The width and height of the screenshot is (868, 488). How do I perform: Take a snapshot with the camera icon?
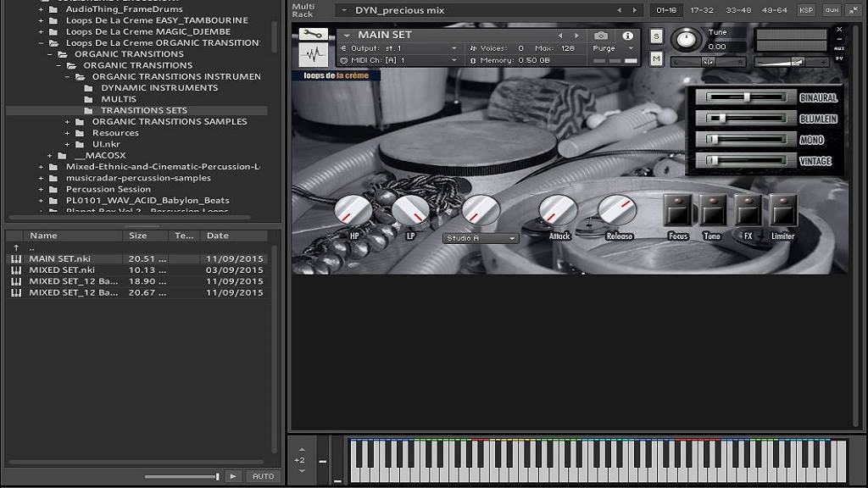(x=601, y=36)
